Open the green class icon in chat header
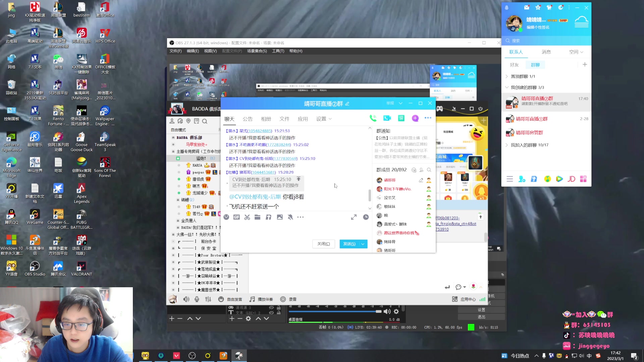 [x=401, y=118]
